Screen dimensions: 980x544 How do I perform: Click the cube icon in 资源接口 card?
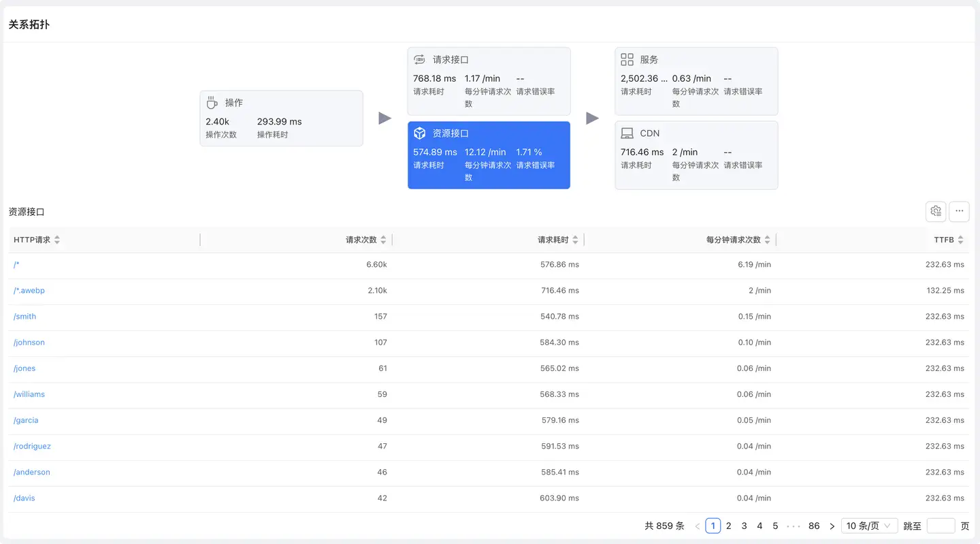tap(420, 133)
